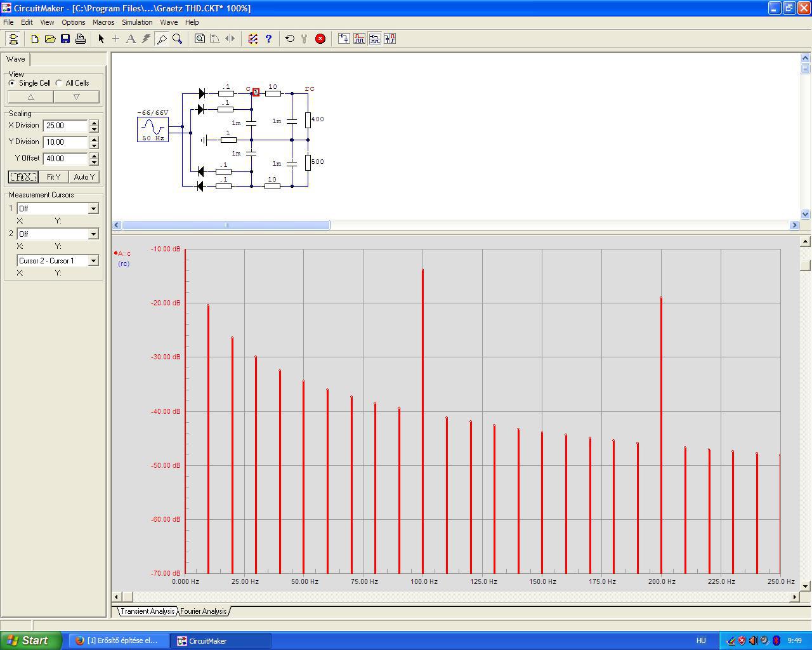Open the Options menu
The width and height of the screenshot is (812, 650).
point(74,22)
